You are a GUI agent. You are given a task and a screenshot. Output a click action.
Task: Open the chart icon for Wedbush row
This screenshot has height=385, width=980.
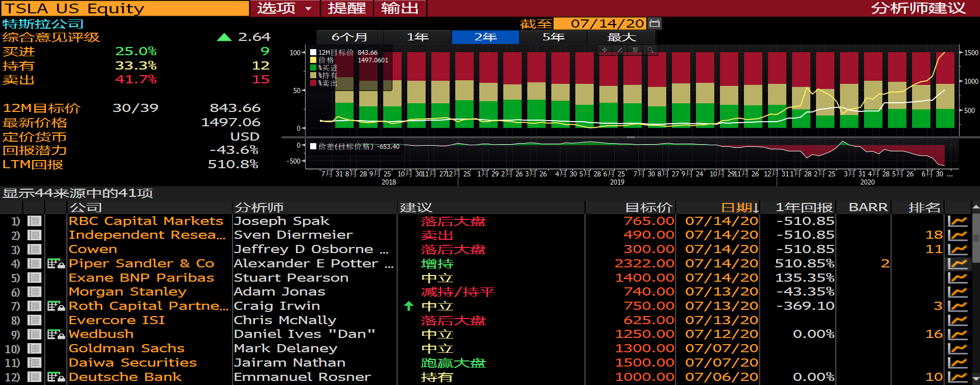pyautogui.click(x=958, y=334)
